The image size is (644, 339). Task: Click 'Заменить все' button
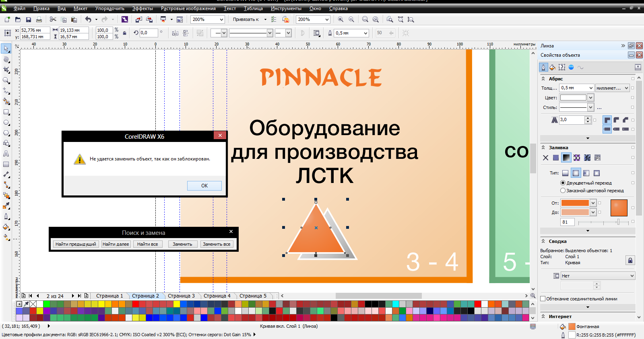pyautogui.click(x=217, y=244)
